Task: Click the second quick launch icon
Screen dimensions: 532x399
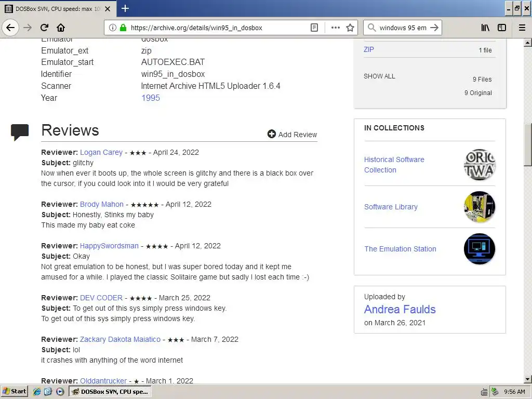Action: [x=48, y=392]
